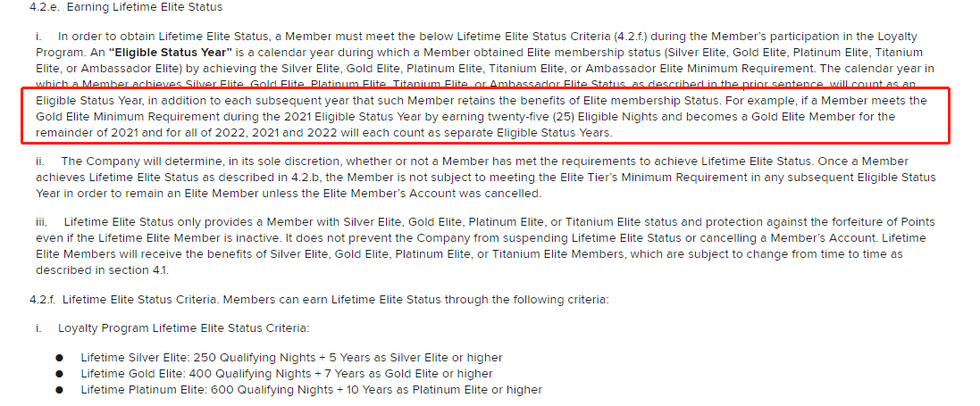Click the '4.2.e. Earning Lifetime Elite Status' heading
Viewport: 980px width, 406px height.
click(126, 7)
